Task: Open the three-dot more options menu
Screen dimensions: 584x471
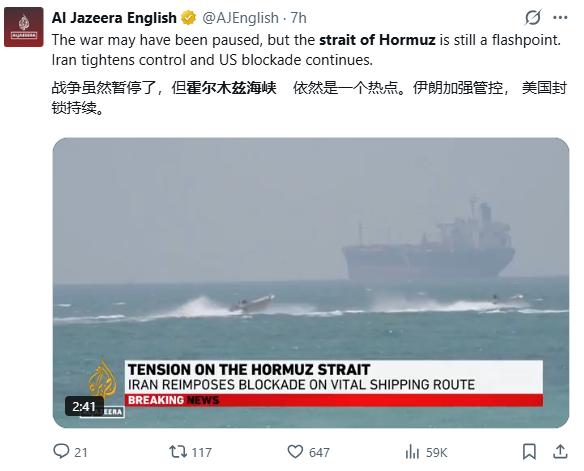Action: pyautogui.click(x=560, y=17)
